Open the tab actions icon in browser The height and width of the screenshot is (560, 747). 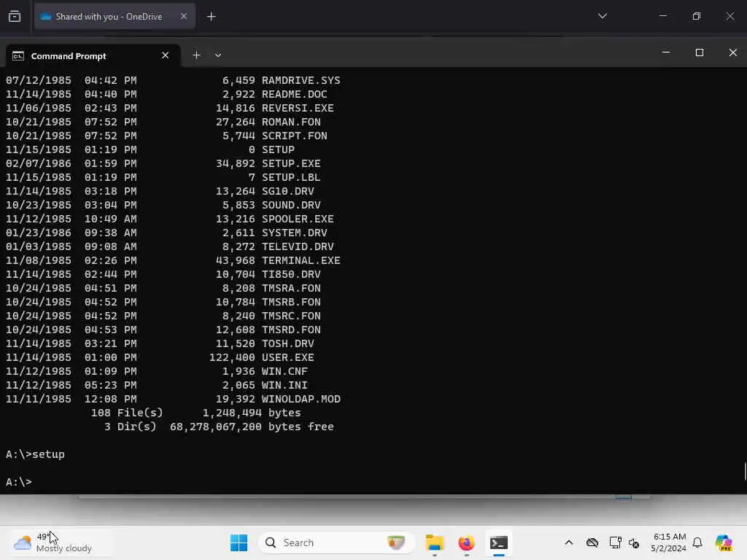[x=15, y=17]
